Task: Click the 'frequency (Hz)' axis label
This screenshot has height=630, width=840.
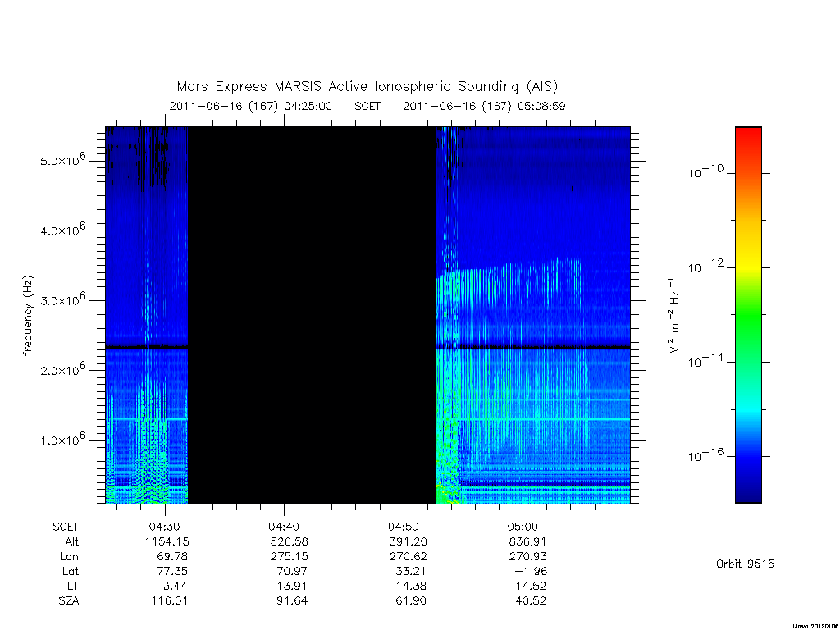Action: pyautogui.click(x=28, y=316)
